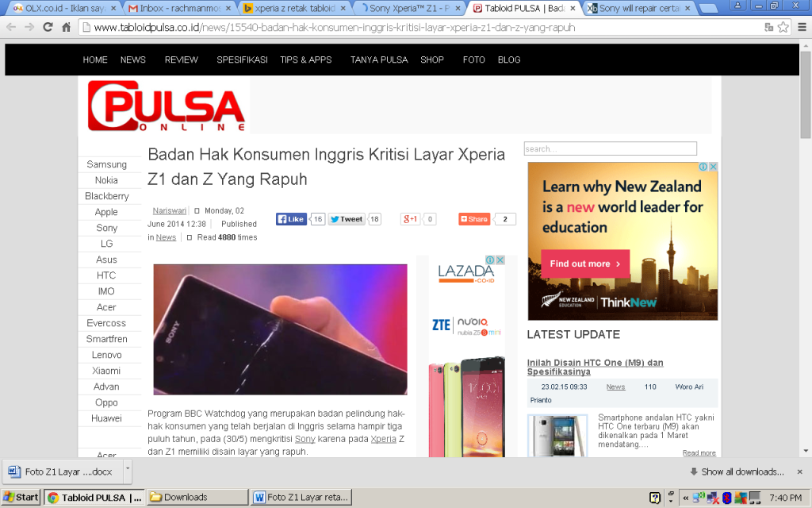Open SHOP menu item
Screen dimensions: 812x508
[x=432, y=60]
